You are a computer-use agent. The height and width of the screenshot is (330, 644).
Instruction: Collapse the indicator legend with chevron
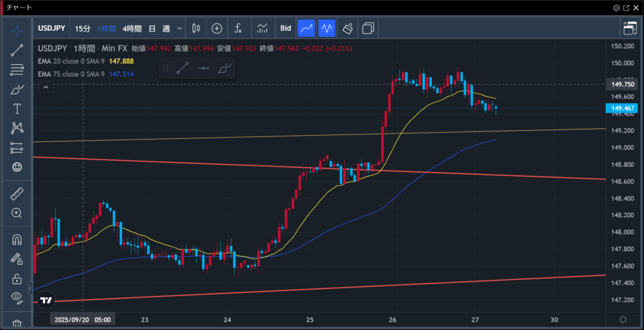tap(46, 88)
